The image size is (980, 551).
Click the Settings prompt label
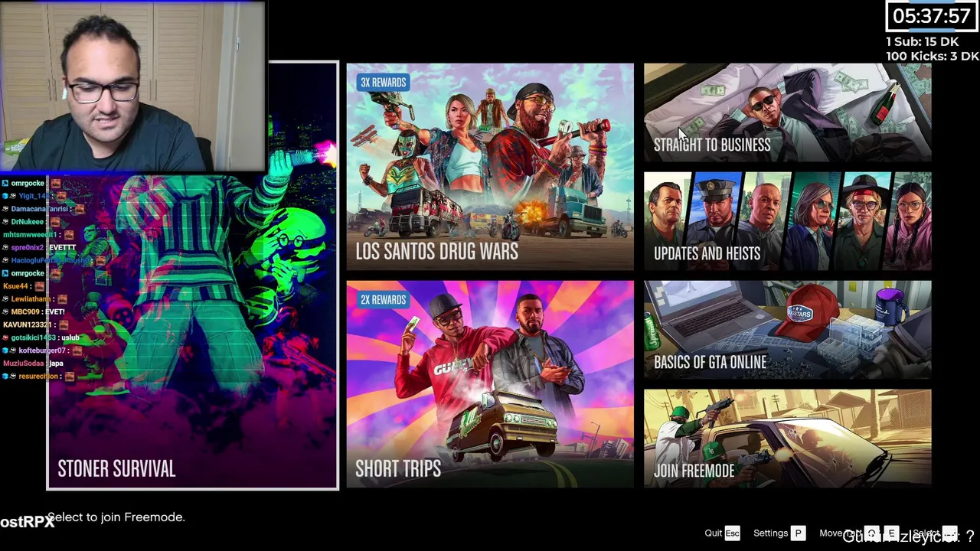click(770, 533)
